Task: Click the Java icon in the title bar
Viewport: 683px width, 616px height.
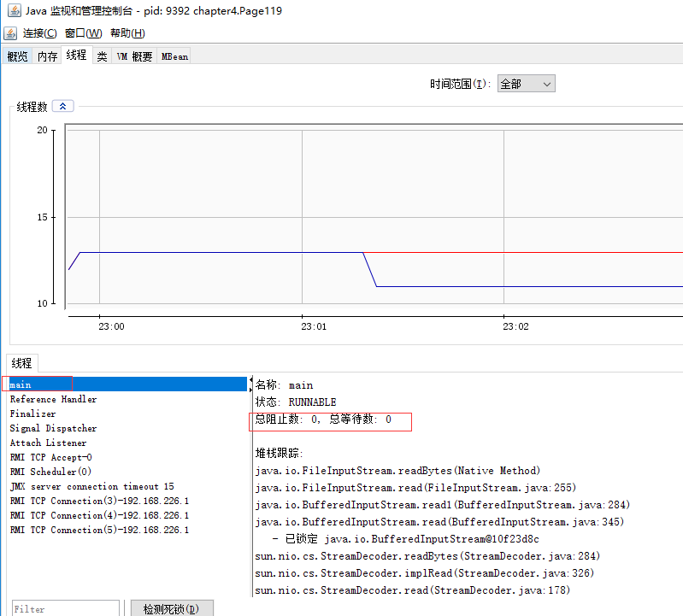Action: [x=14, y=10]
